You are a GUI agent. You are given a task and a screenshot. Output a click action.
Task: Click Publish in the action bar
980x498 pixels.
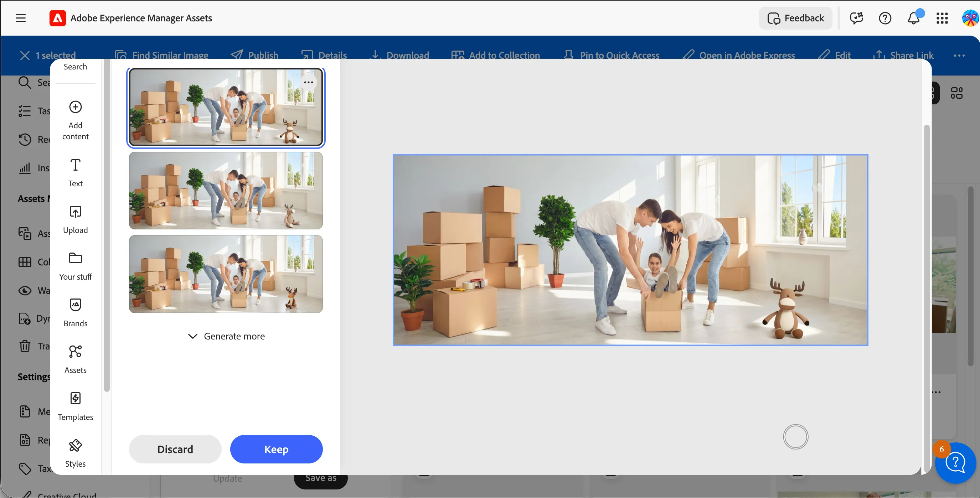(254, 56)
